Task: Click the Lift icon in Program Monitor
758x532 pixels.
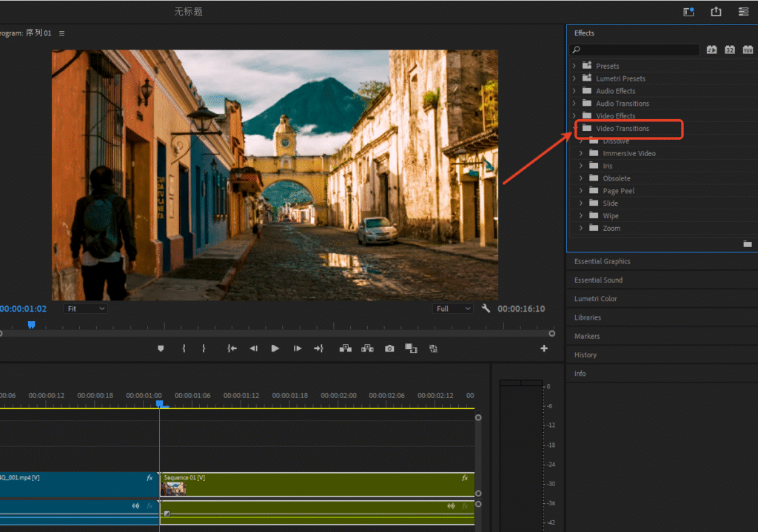Action: click(345, 348)
